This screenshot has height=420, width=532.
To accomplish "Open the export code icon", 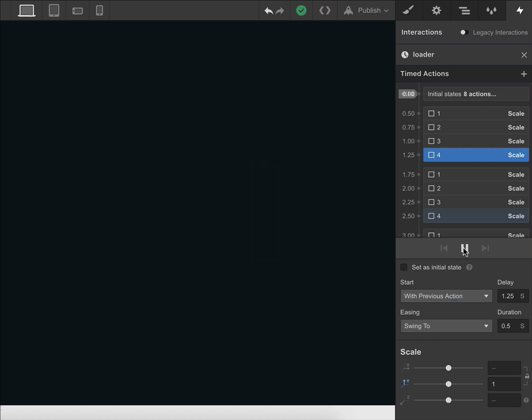I will [x=325, y=10].
